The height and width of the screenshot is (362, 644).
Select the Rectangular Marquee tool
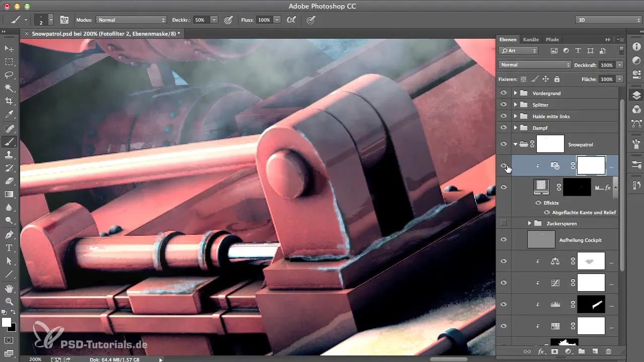(9, 62)
